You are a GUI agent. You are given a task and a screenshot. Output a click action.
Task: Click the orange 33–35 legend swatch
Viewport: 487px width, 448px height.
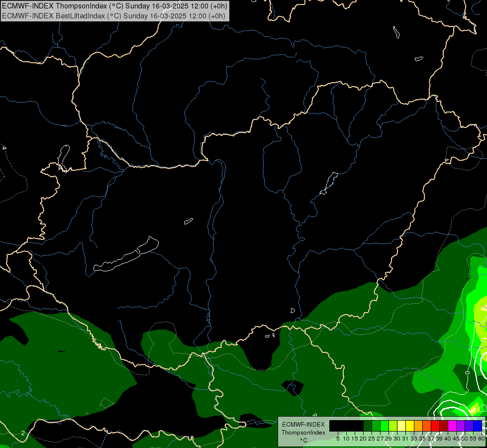(x=418, y=426)
